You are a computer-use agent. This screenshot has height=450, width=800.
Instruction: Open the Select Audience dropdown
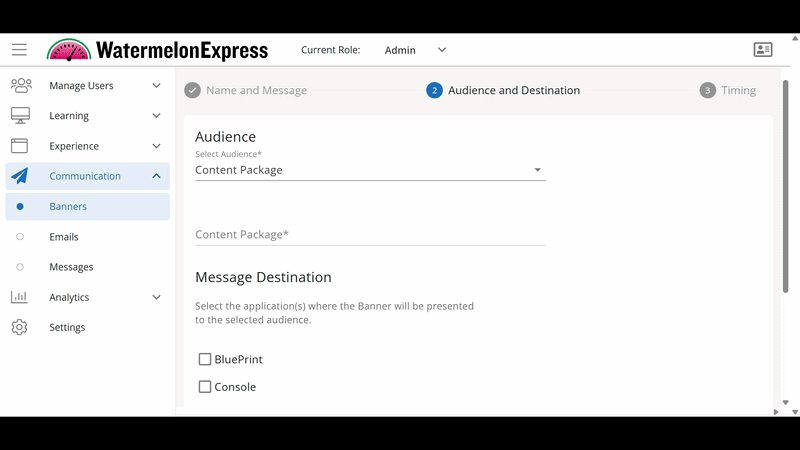[x=370, y=170]
